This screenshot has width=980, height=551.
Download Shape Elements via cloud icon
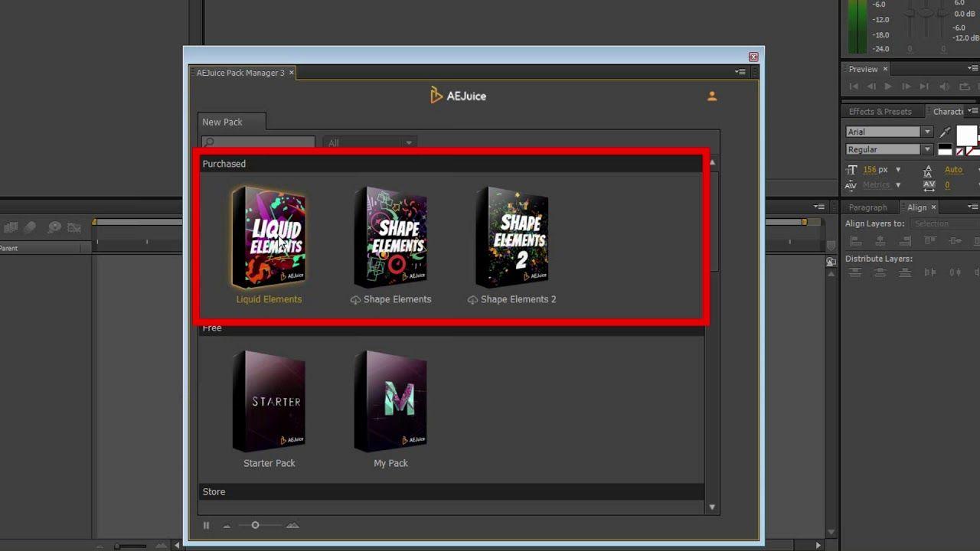(355, 300)
